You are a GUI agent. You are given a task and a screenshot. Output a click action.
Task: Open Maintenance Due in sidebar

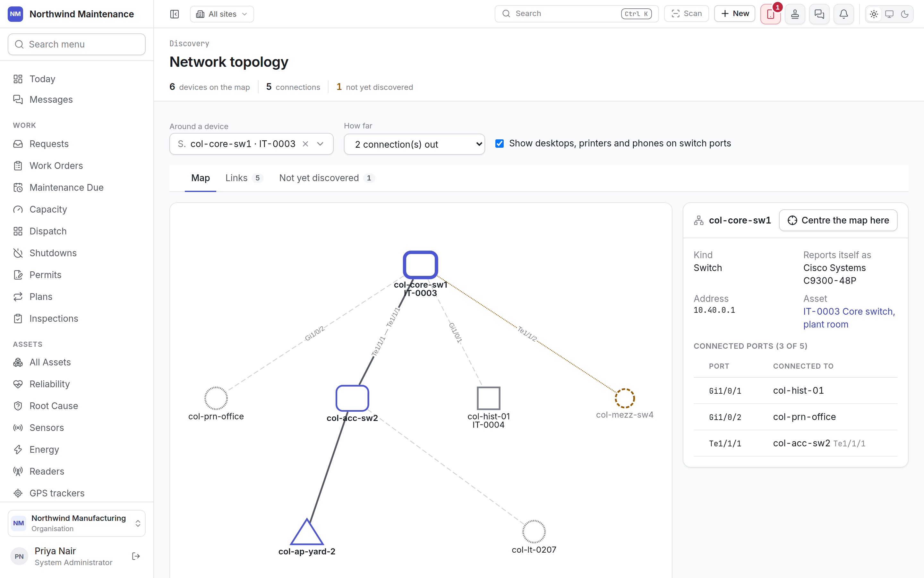[x=76, y=187]
